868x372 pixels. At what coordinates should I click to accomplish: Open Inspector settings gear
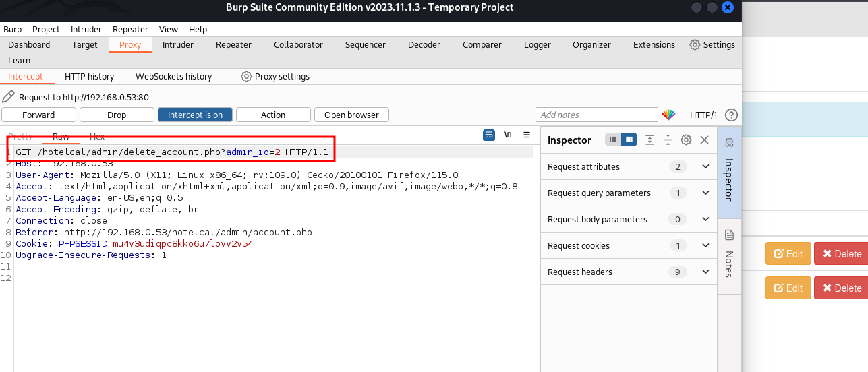pyautogui.click(x=686, y=139)
